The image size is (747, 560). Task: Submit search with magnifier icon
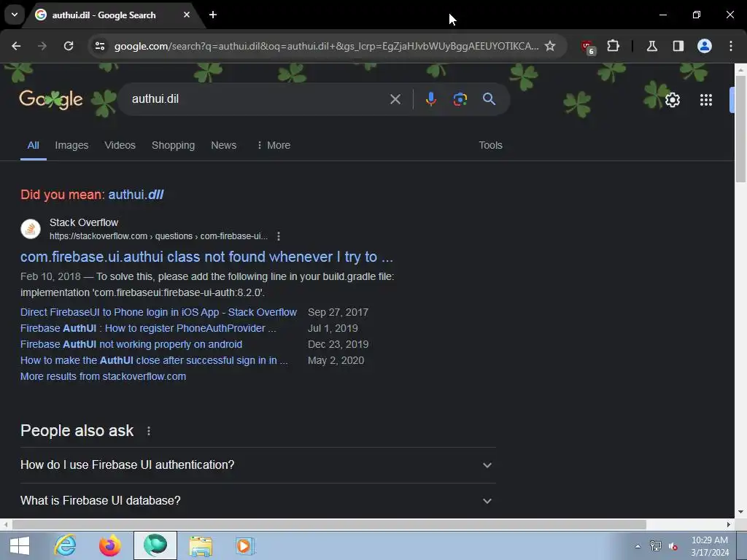pos(489,99)
